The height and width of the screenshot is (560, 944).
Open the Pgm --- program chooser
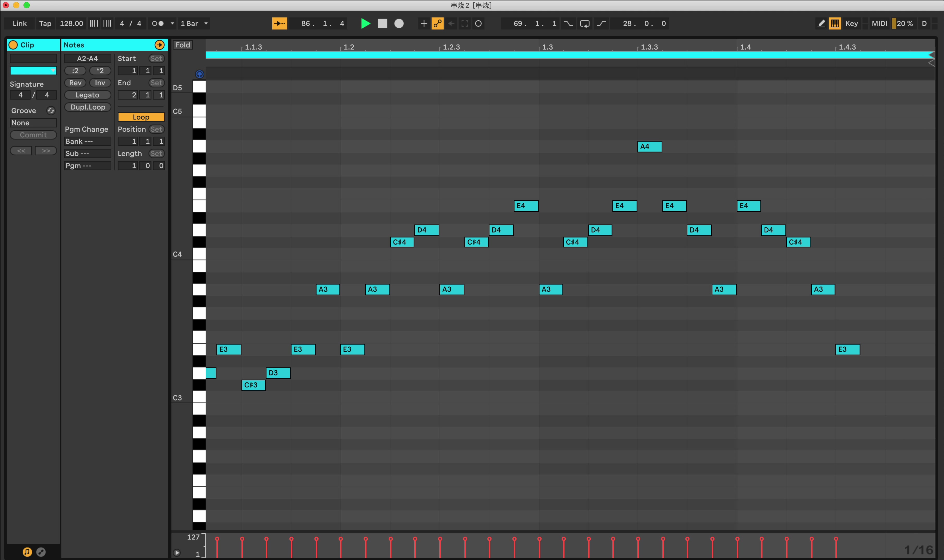[88, 165]
